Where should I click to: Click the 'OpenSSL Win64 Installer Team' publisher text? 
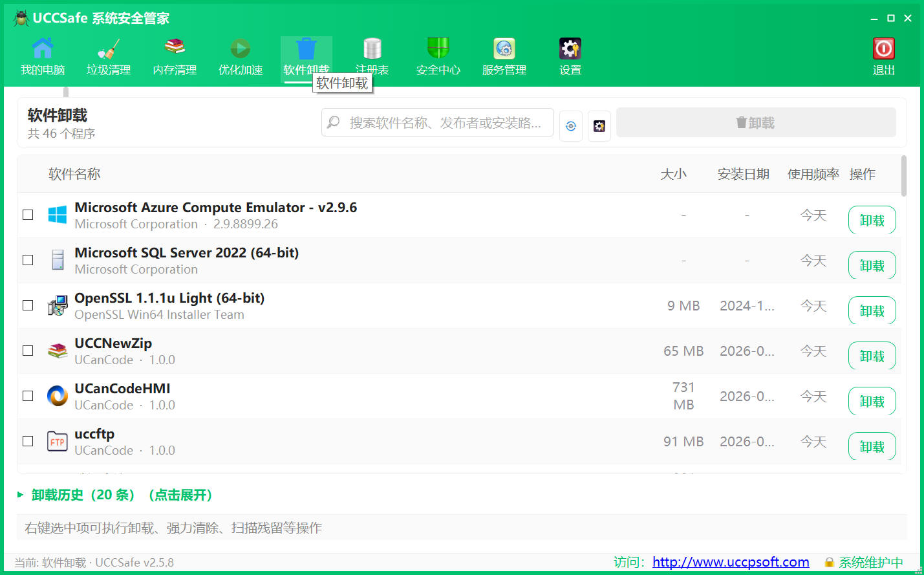(159, 315)
